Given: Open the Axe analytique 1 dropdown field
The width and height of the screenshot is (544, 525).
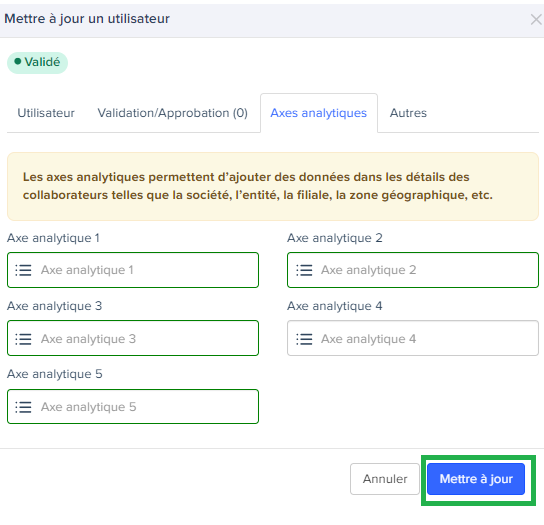Looking at the screenshot, I should point(133,270).
